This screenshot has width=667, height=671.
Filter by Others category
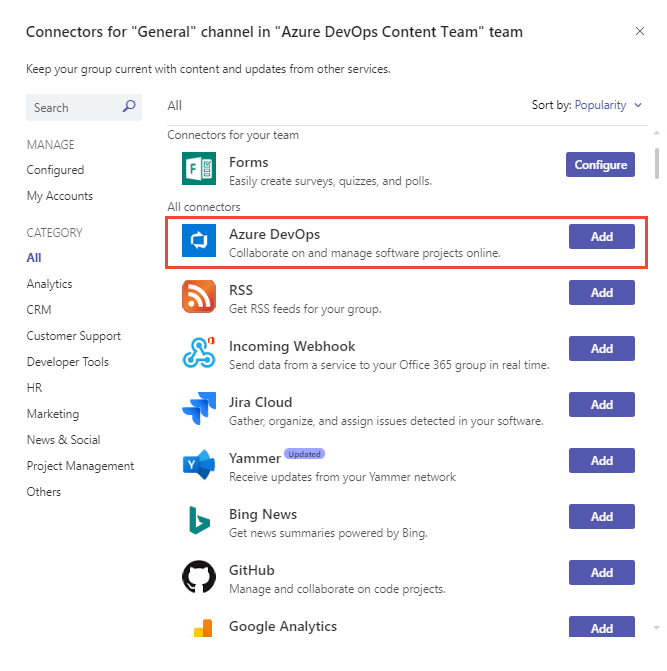[44, 492]
